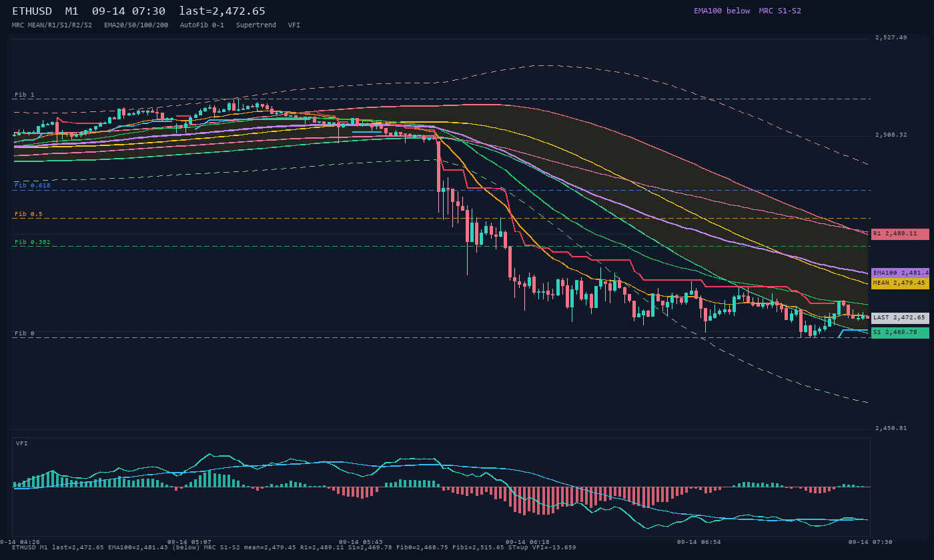Image resolution: width=934 pixels, height=560 pixels.
Task: Click the yellow "MEAN 2,479.45" price tag
Action: click(x=900, y=283)
